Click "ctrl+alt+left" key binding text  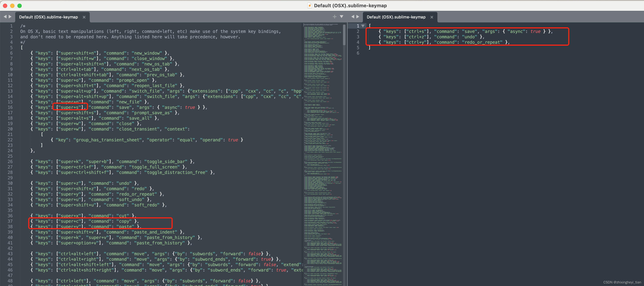79,254
